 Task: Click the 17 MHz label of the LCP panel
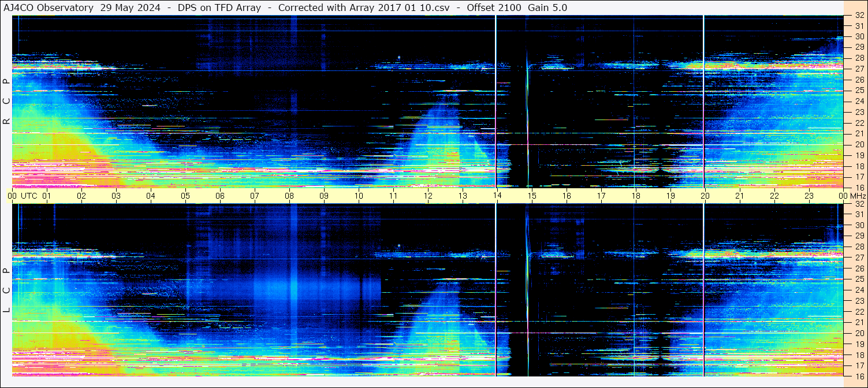click(x=859, y=365)
